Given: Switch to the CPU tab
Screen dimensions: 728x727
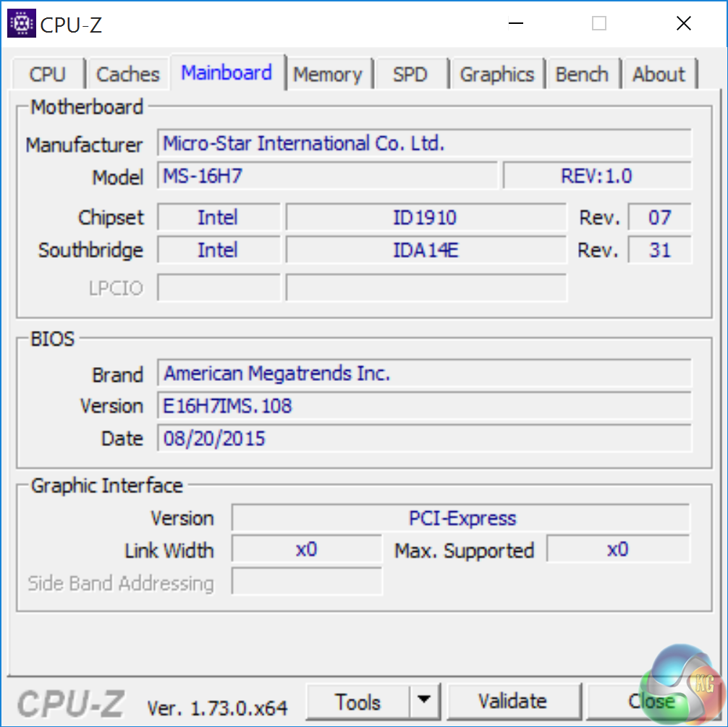Looking at the screenshot, I should pyautogui.click(x=48, y=74).
